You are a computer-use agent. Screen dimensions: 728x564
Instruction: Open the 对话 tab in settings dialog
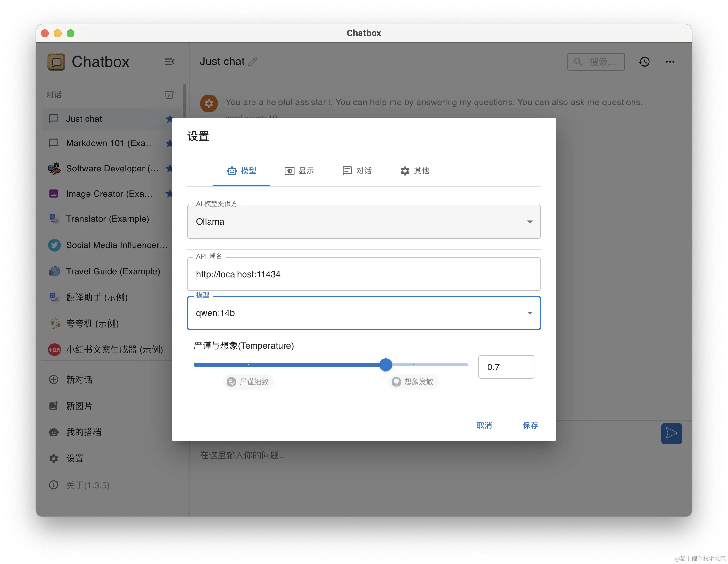[357, 171]
